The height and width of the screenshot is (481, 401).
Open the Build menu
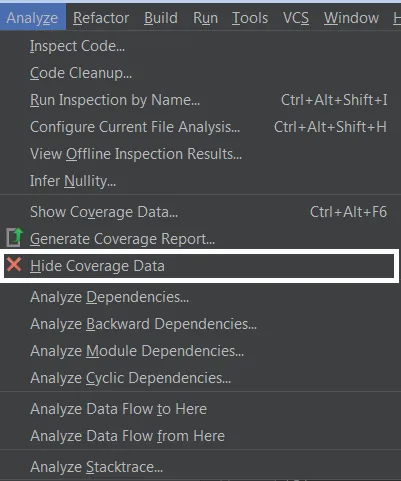161,18
